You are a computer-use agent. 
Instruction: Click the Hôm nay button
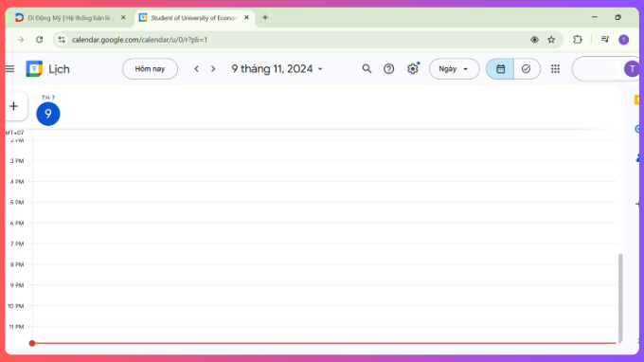point(150,68)
